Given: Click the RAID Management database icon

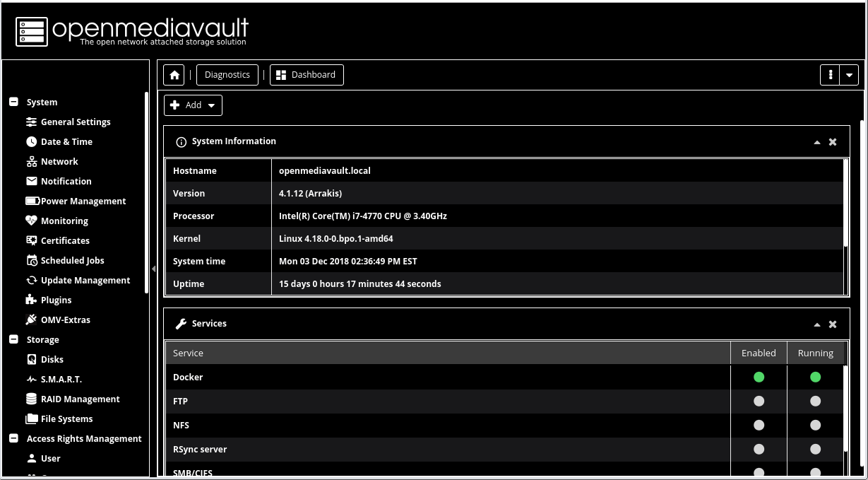Looking at the screenshot, I should point(31,399).
